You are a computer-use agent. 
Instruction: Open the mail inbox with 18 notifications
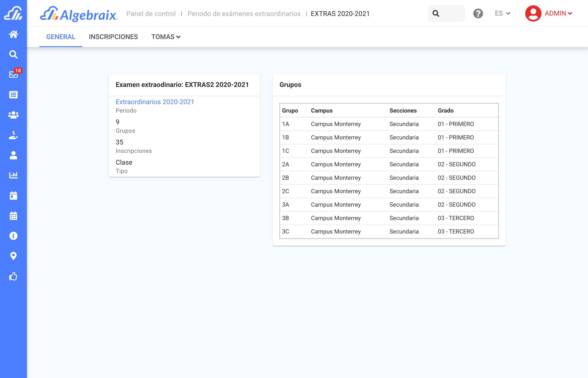[x=13, y=74]
